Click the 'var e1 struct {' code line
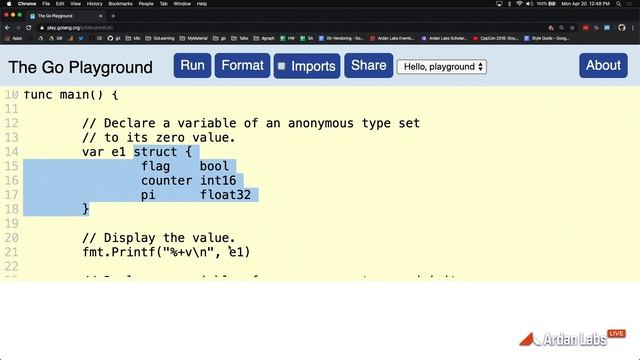The image size is (640, 360). tap(137, 152)
